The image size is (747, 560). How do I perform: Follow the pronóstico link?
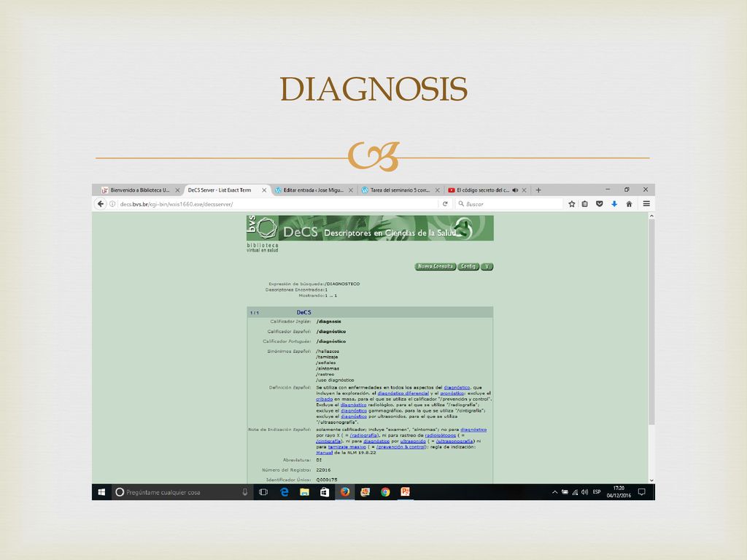pyautogui.click(x=452, y=393)
